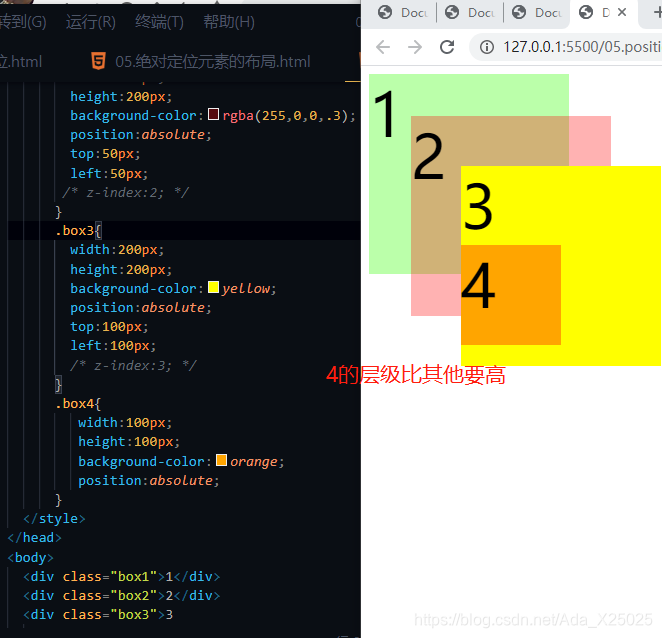Open the 终端(T) menu

coord(159,22)
